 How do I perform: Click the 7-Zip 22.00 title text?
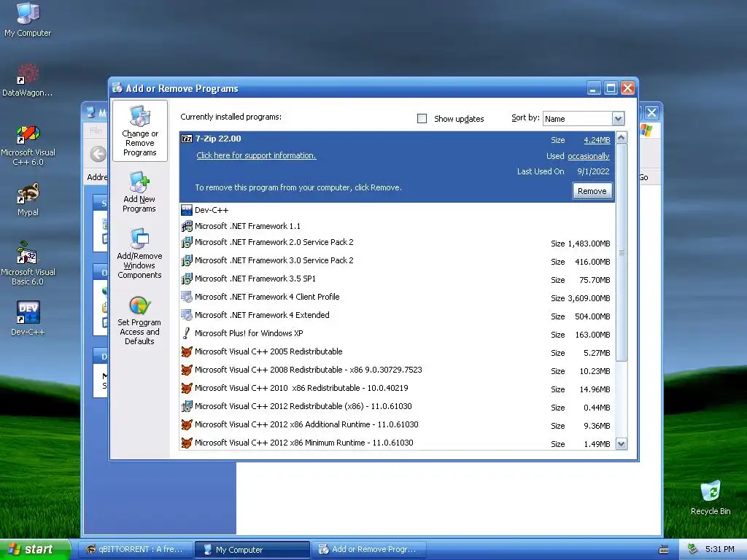coord(218,139)
